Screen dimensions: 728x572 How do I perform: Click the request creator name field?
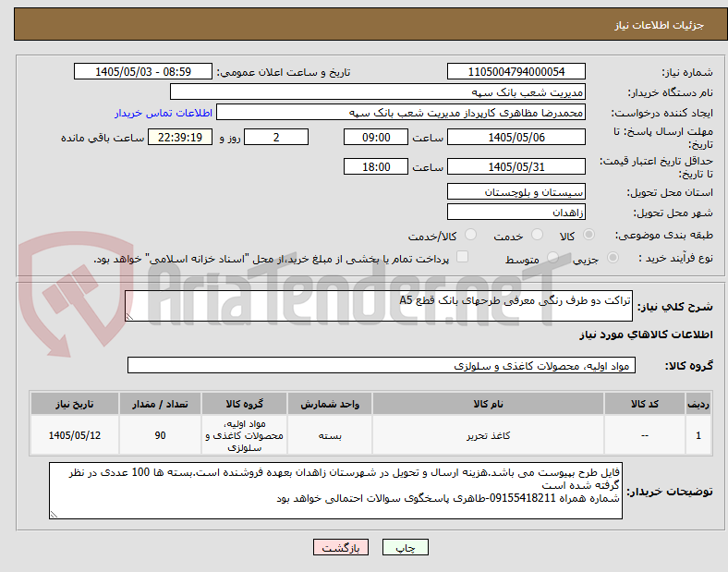(401, 113)
